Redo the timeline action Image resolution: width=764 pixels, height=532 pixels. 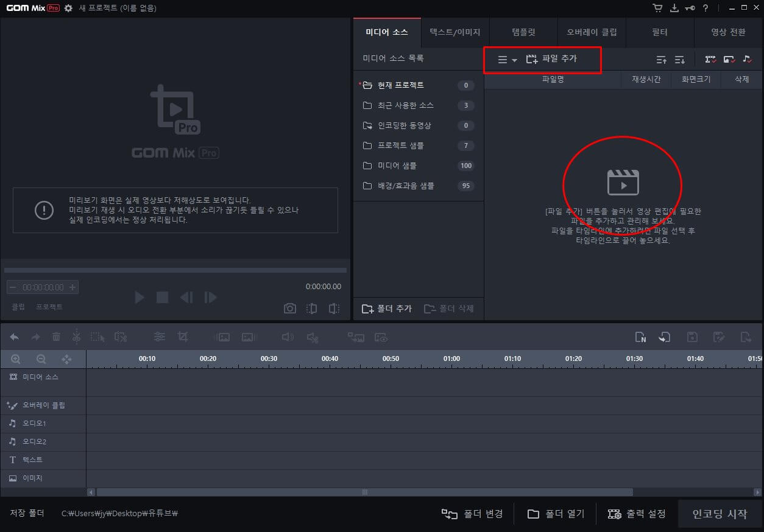tap(35, 337)
